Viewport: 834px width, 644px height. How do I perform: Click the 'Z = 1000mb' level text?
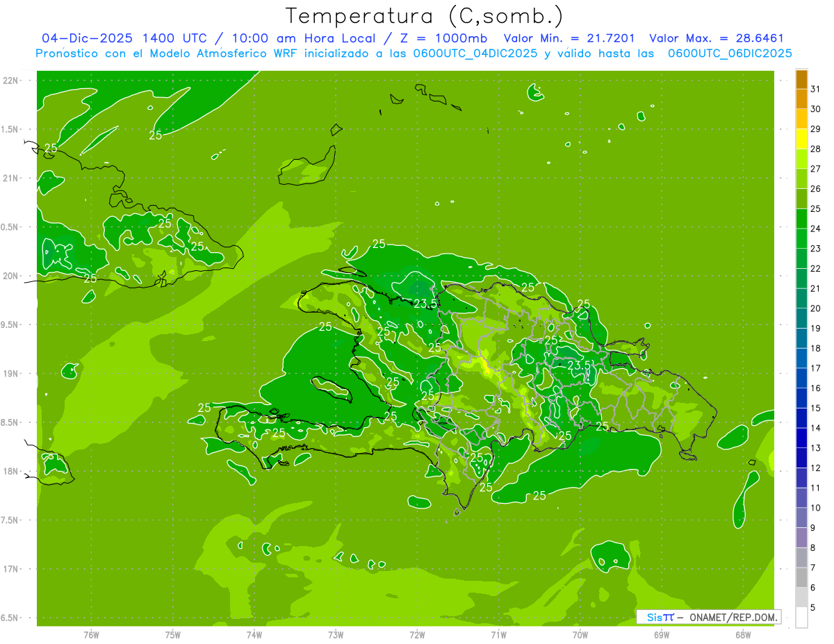(441, 38)
